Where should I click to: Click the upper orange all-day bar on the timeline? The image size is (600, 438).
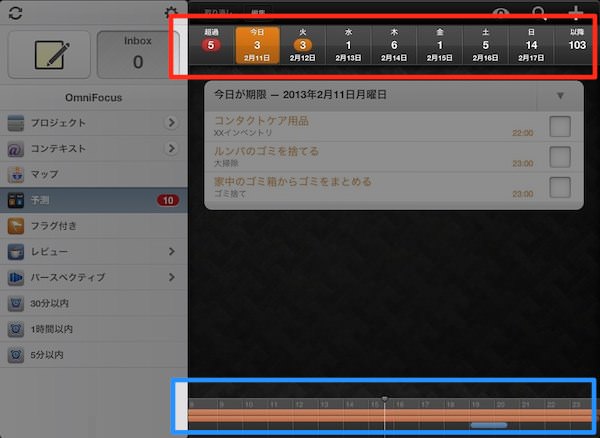click(x=390, y=412)
